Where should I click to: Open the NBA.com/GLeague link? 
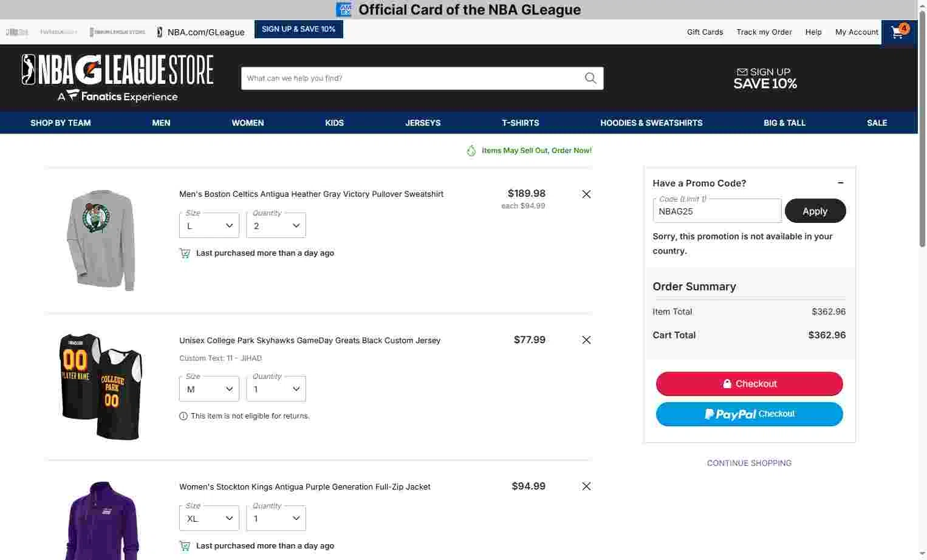206,32
